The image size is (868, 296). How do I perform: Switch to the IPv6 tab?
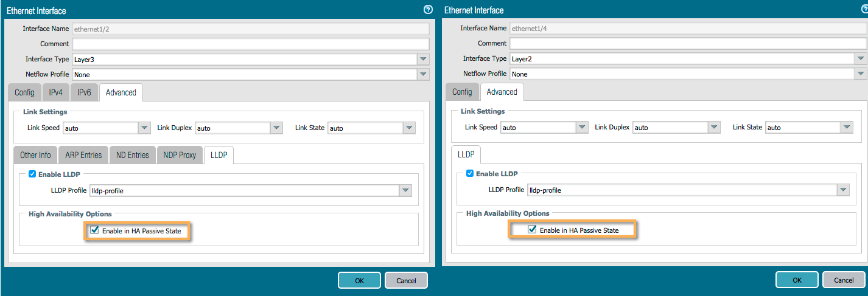pos(84,92)
